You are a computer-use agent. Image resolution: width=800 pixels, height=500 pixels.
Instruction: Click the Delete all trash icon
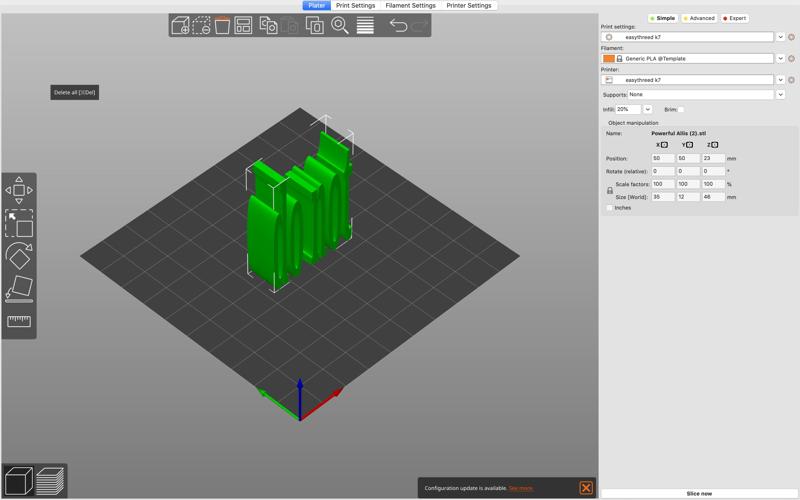coord(222,26)
